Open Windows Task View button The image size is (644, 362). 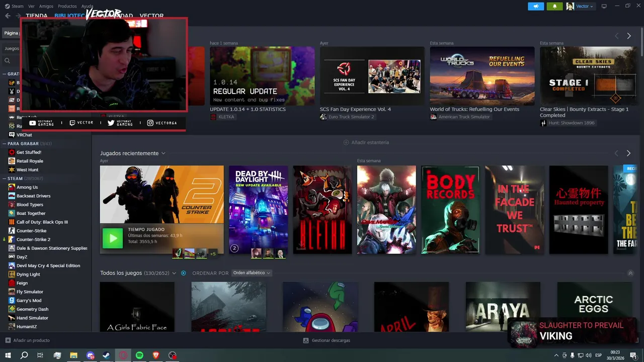[x=40, y=355]
